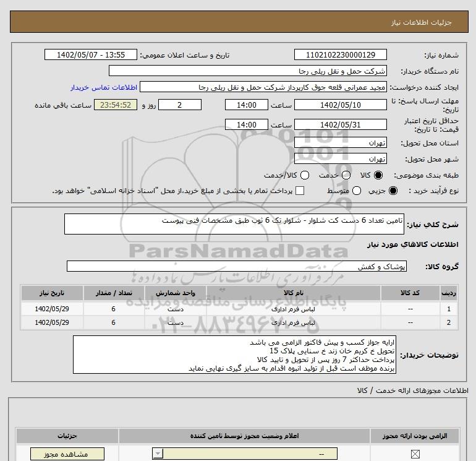Toggle اسناد خزانه اسلامی payment checkbox

point(300,191)
